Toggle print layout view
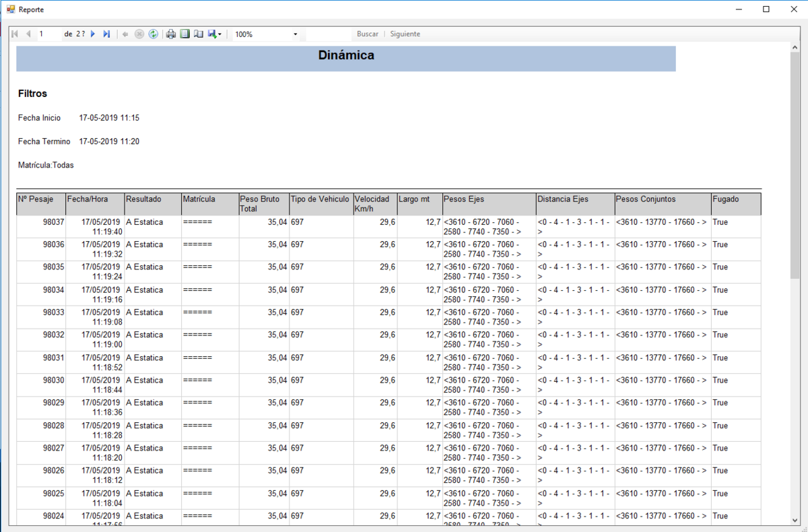 pos(184,34)
